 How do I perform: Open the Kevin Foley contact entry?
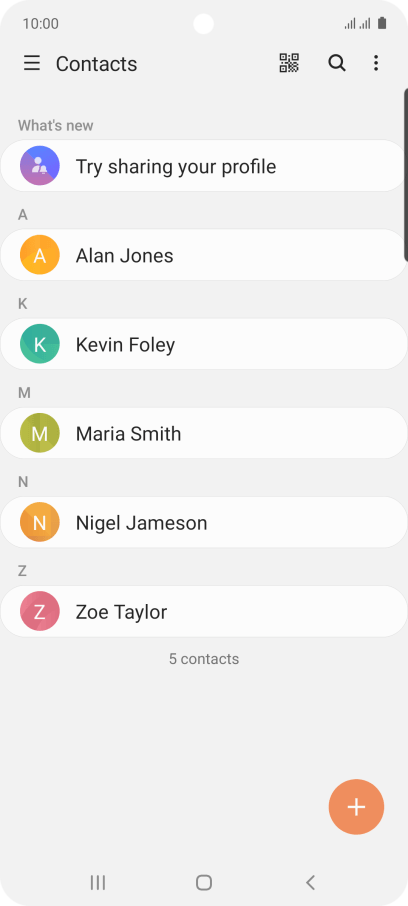204,344
